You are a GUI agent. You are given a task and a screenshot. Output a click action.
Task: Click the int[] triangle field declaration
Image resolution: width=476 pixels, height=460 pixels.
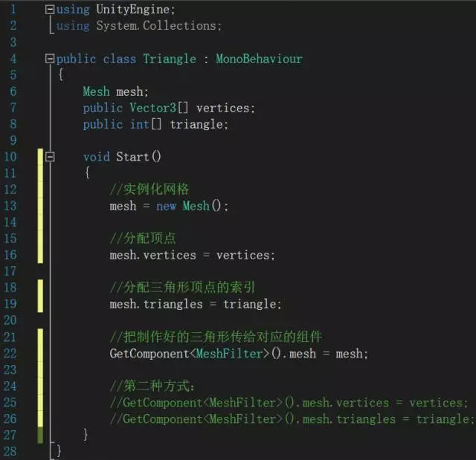pyautogui.click(x=155, y=124)
